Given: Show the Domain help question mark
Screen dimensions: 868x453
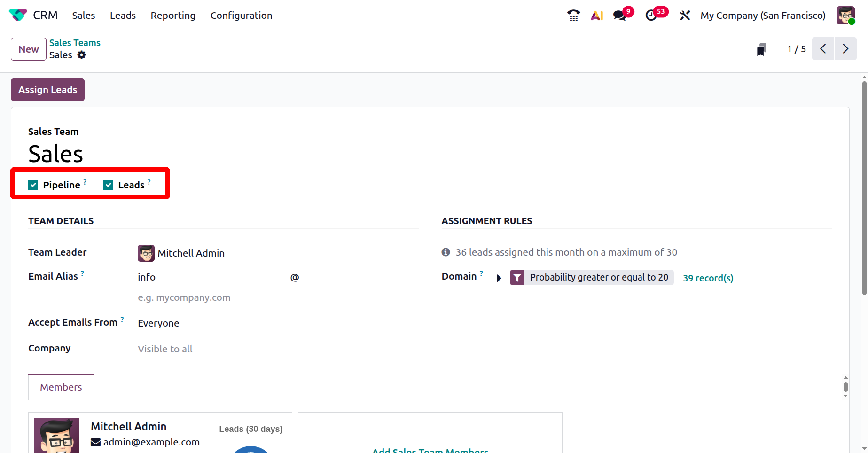Looking at the screenshot, I should [x=481, y=273].
